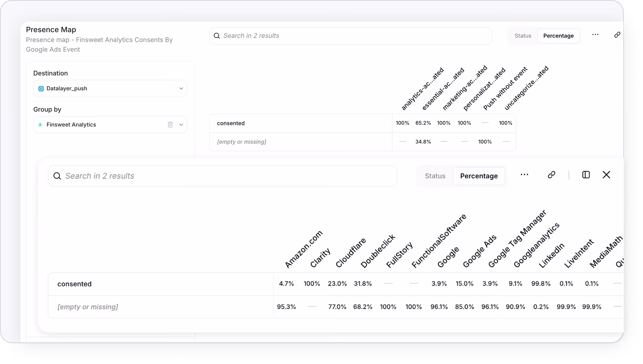Open the lower panel three-dot options menu
The height and width of the screenshot is (364, 643).
(524, 175)
